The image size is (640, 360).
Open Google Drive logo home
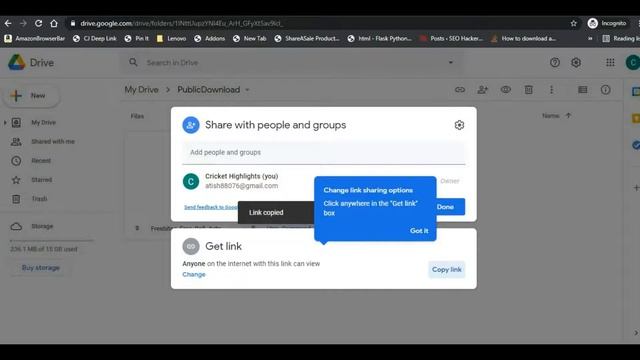31,62
